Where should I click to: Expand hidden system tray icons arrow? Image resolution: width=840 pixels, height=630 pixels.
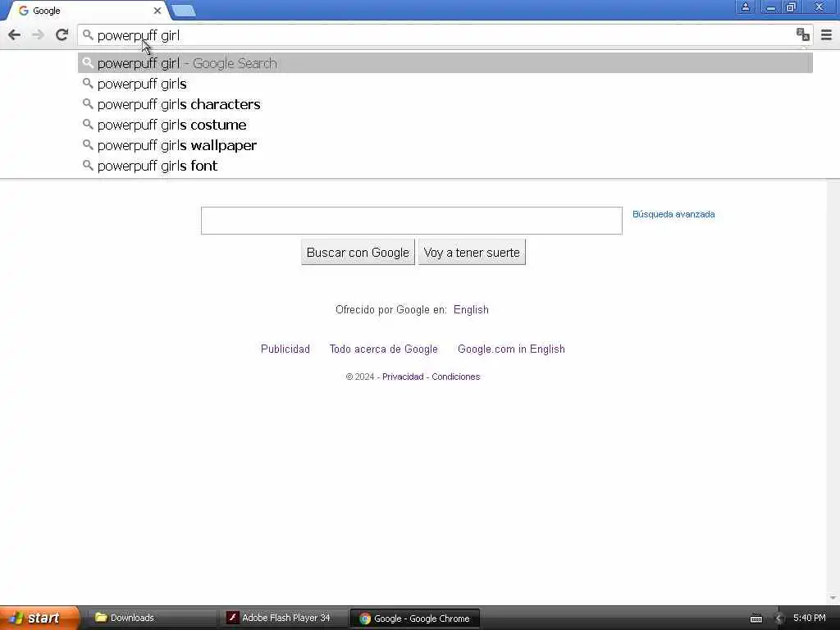coord(779,619)
